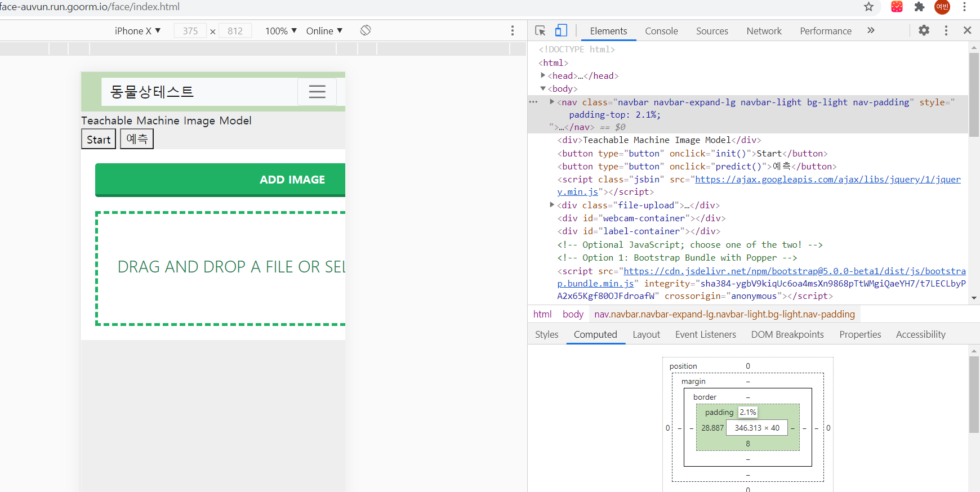980x492 pixels.
Task: Click the viewport width field 375
Action: pos(190,31)
